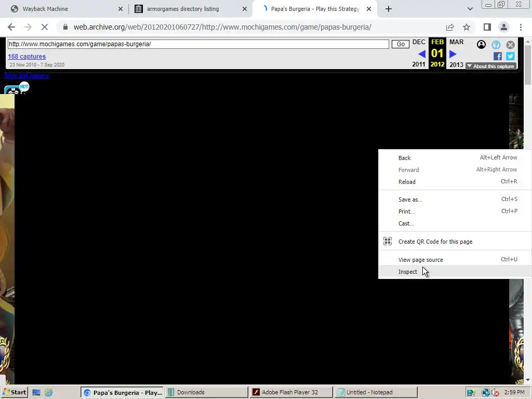Expand About this capture dropdown
This screenshot has width=532, height=399.
point(491,66)
